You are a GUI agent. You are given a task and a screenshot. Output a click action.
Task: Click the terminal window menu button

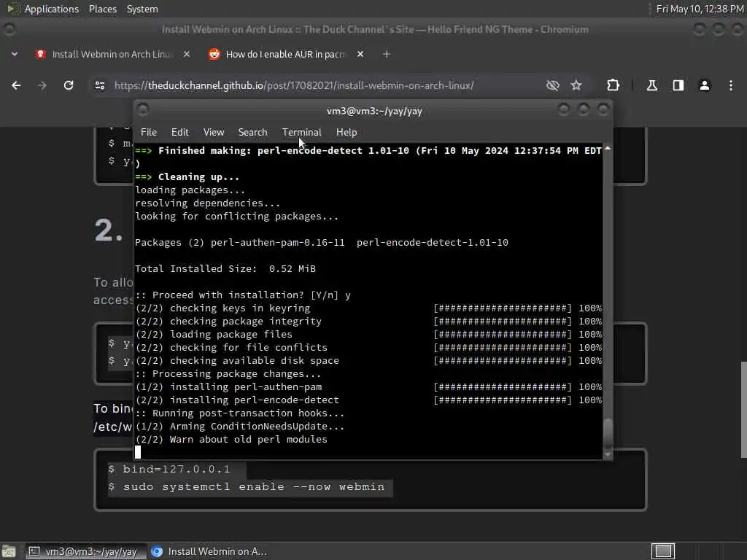tap(142, 110)
